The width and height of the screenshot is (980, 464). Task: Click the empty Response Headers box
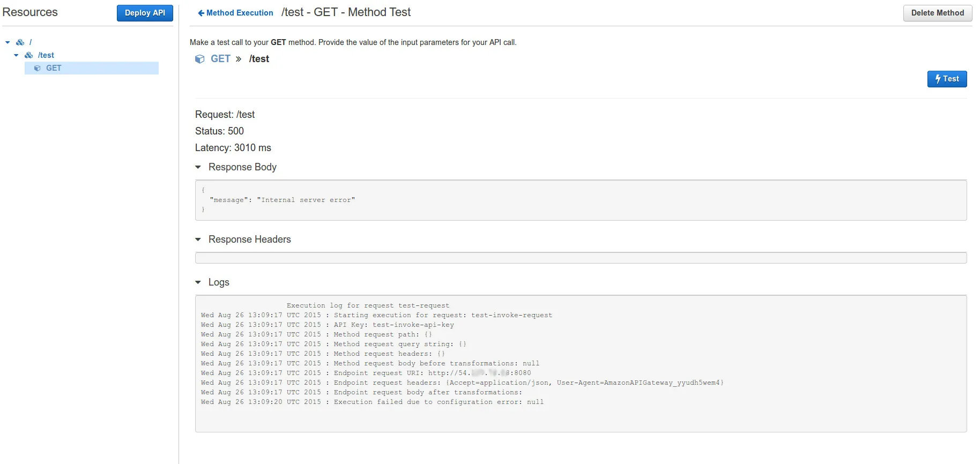tap(581, 258)
